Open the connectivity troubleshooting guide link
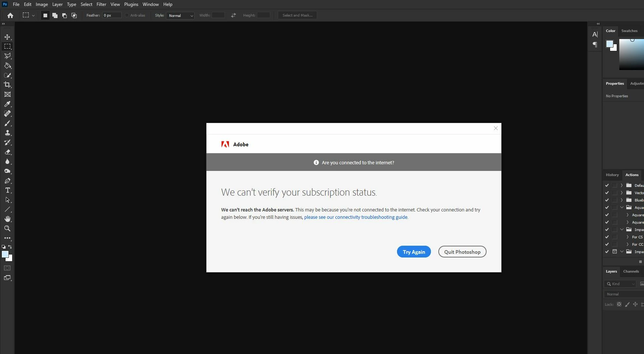The width and height of the screenshot is (644, 354). pos(356,217)
